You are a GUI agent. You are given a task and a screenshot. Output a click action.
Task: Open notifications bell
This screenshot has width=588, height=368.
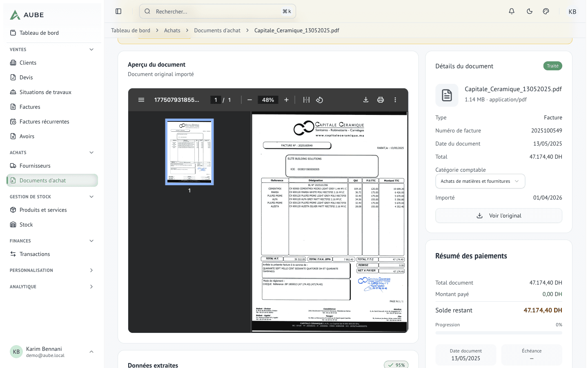[512, 11]
